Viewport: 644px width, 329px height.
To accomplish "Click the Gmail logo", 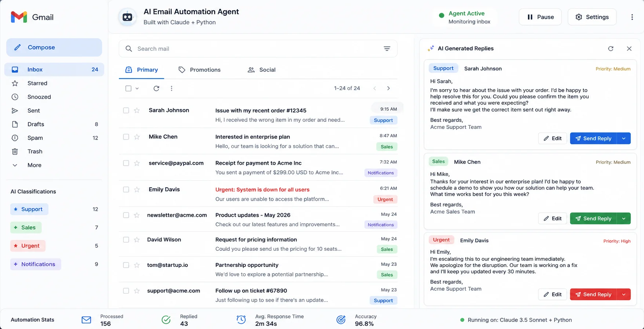I will click(32, 17).
